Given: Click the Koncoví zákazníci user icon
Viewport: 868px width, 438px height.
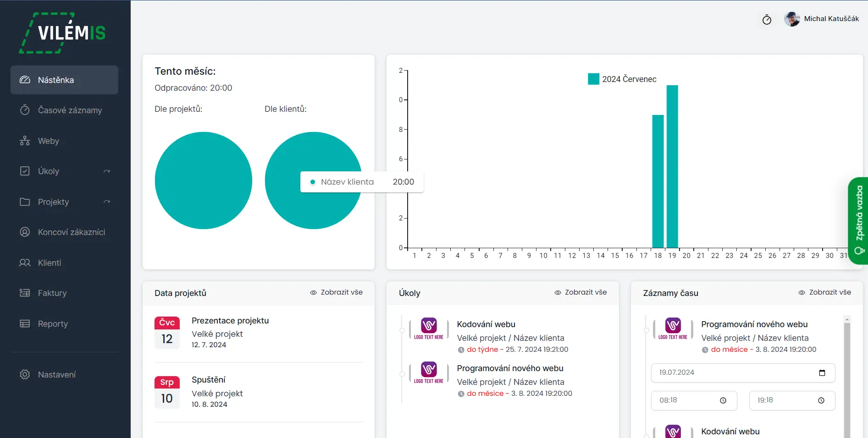Looking at the screenshot, I should point(25,232).
